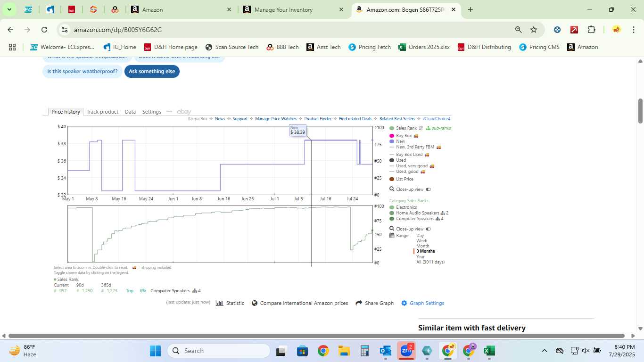Toggle the Sales Rank legend series
The width and height of the screenshot is (644, 362).
(x=403, y=128)
